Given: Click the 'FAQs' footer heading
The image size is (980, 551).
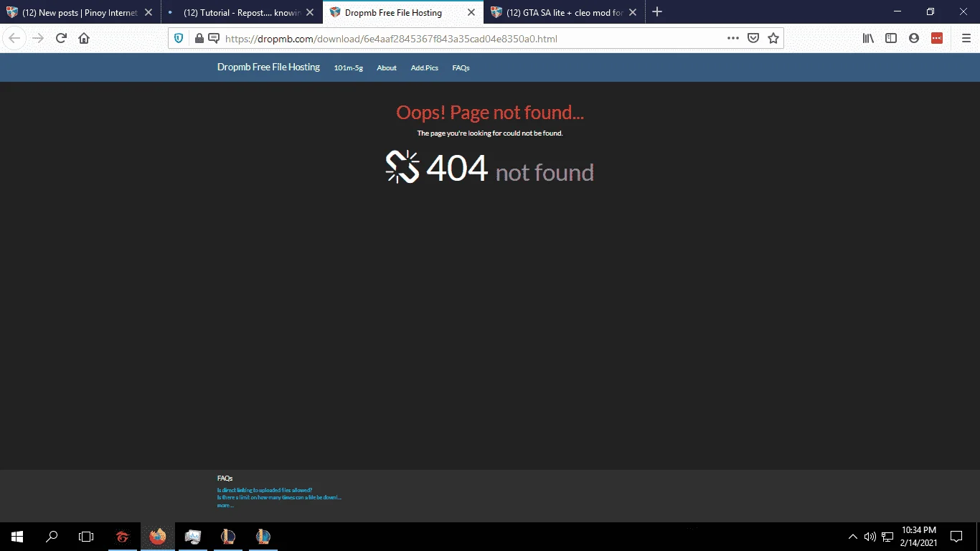Looking at the screenshot, I should click(x=225, y=478).
